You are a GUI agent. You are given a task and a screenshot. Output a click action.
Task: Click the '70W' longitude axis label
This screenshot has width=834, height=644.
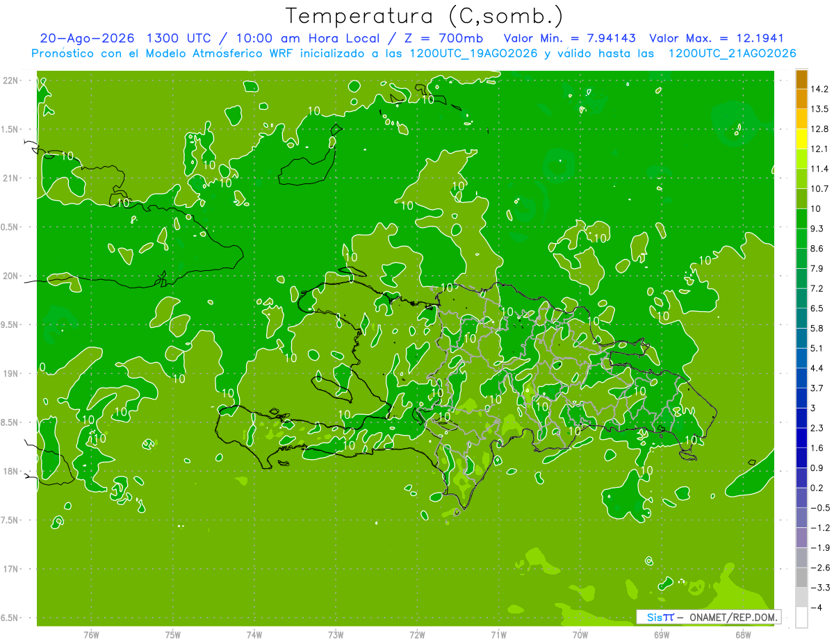[580, 636]
